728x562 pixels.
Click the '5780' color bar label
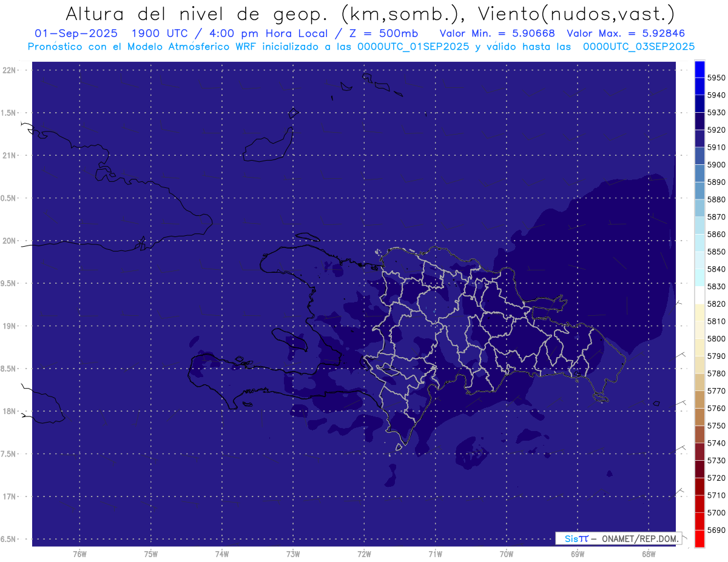click(716, 373)
